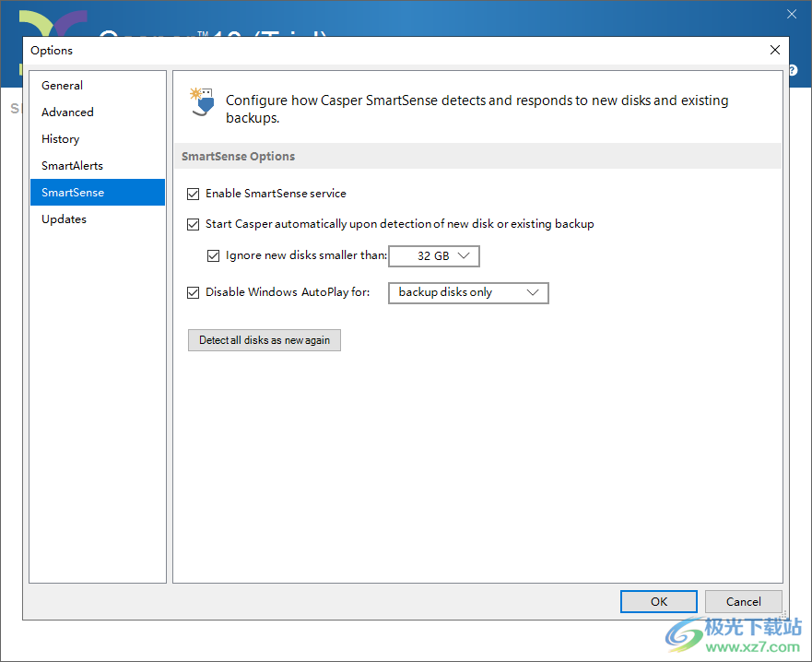Toggle Ignore new disks smaller than checkbox
812x662 pixels.
point(214,255)
